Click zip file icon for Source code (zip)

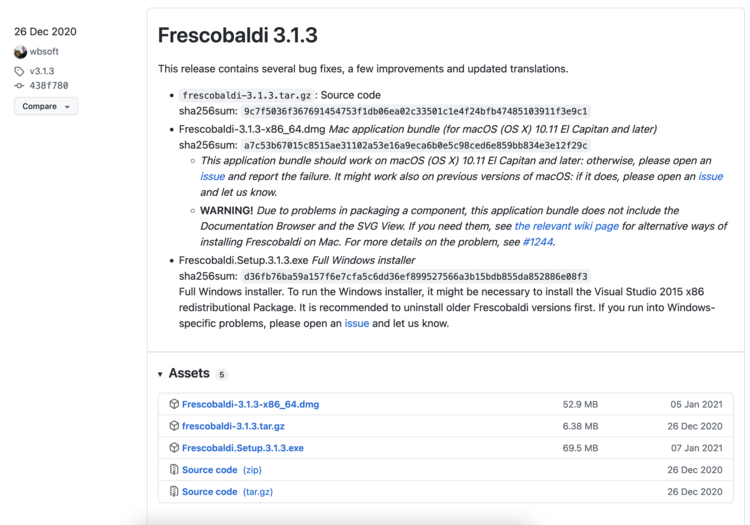click(174, 470)
